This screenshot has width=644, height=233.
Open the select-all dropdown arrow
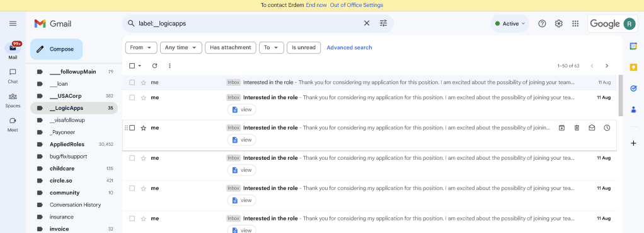pyautogui.click(x=140, y=66)
